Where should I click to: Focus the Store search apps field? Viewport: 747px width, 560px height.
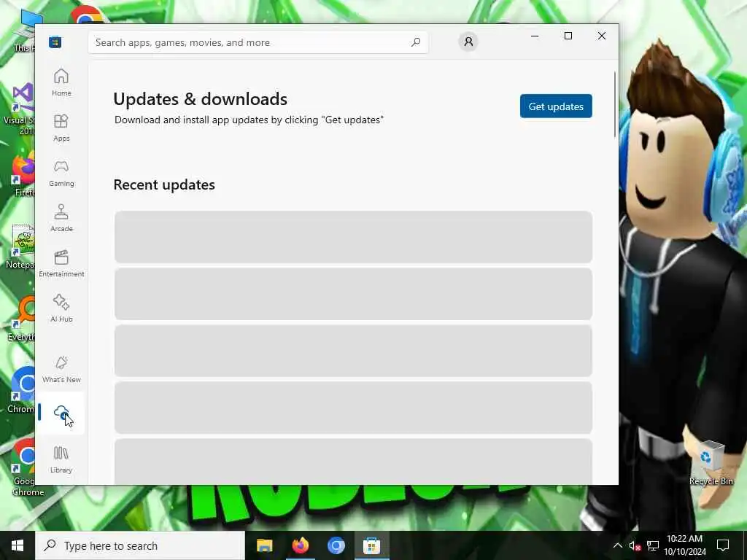[x=258, y=42]
